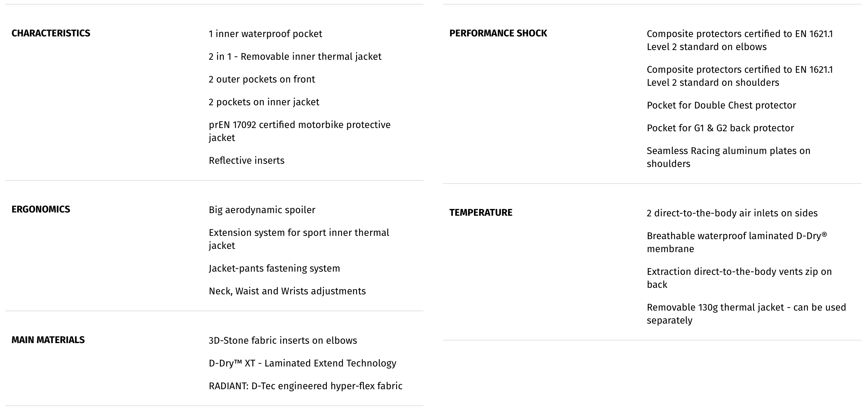
Task: Select the '1 inner waterproof pocket' text
Action: pos(265,34)
